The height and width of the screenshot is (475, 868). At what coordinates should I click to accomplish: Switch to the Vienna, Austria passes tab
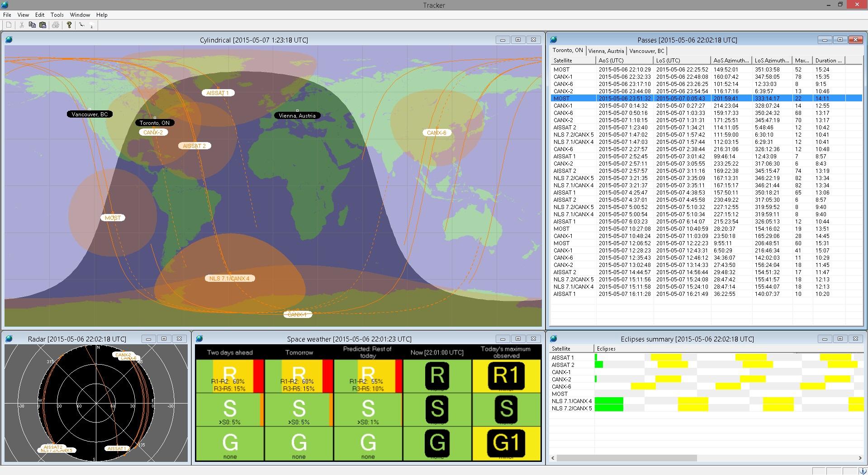[x=606, y=51]
